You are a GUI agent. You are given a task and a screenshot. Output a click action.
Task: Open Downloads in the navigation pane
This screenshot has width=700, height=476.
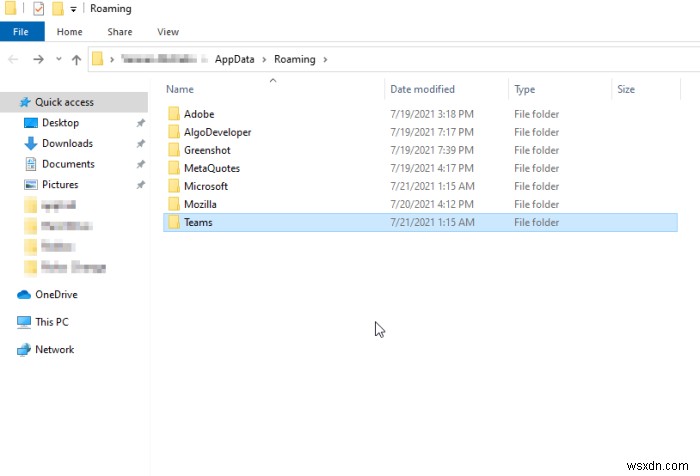(67, 143)
